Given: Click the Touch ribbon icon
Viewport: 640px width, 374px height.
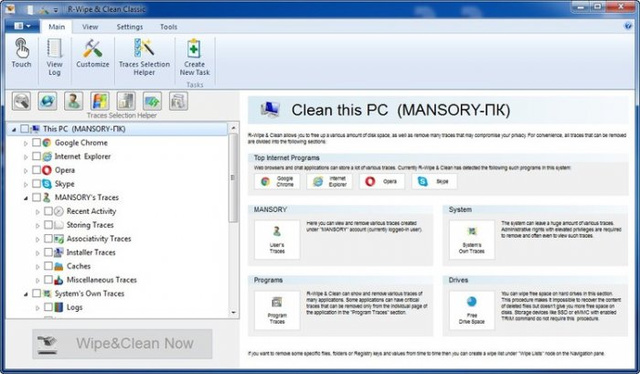Looking at the screenshot, I should (21, 53).
